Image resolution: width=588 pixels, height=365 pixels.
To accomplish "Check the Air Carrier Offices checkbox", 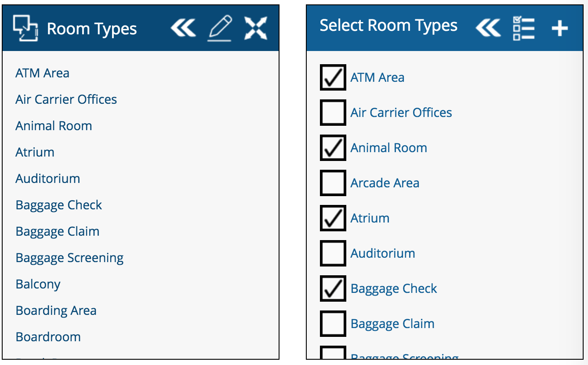I will (333, 113).
